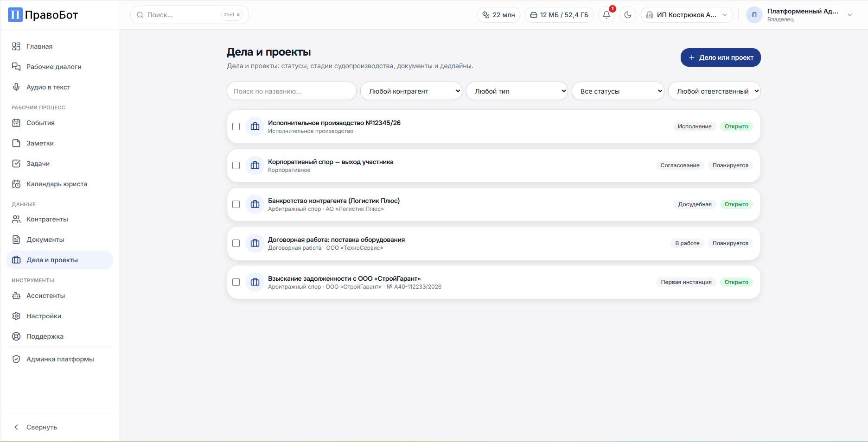Click briefcase icon of Банкротство контрагента case

255,204
